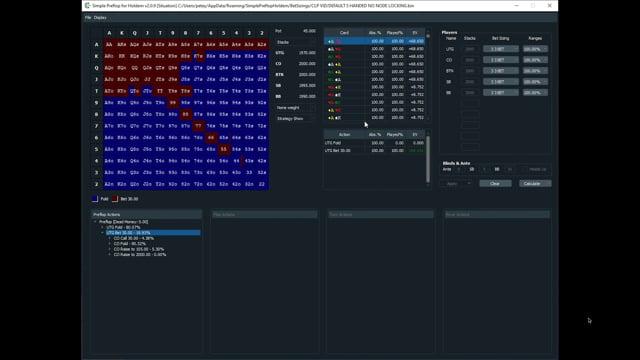Edit the UTG stack input field
The image size is (640, 360).
470,49
